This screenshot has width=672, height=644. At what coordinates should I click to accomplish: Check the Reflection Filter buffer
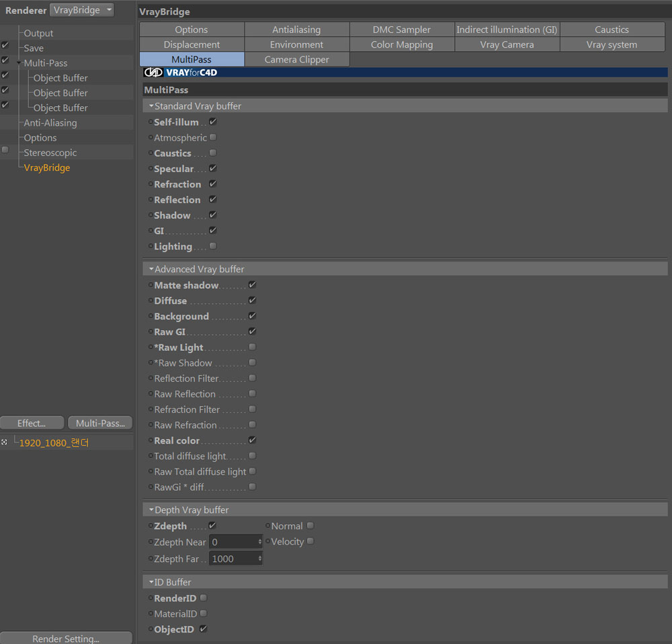click(x=253, y=378)
